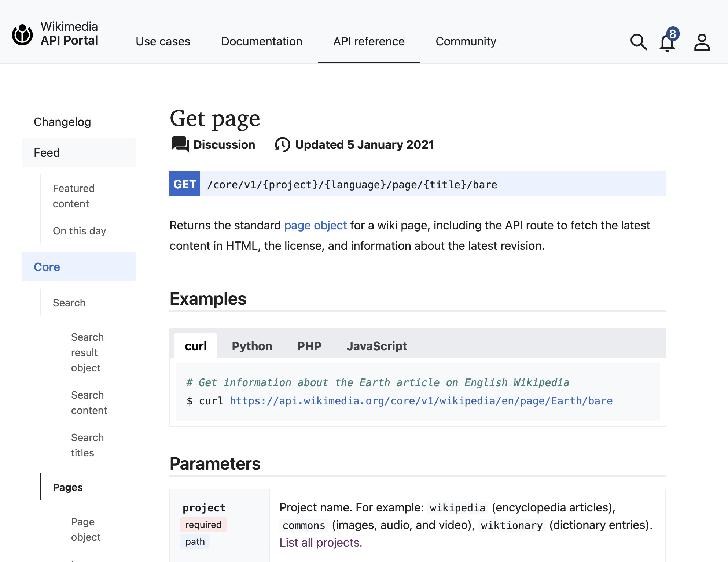
Task: Click the Discussion speech bubble icon
Action: 180,144
